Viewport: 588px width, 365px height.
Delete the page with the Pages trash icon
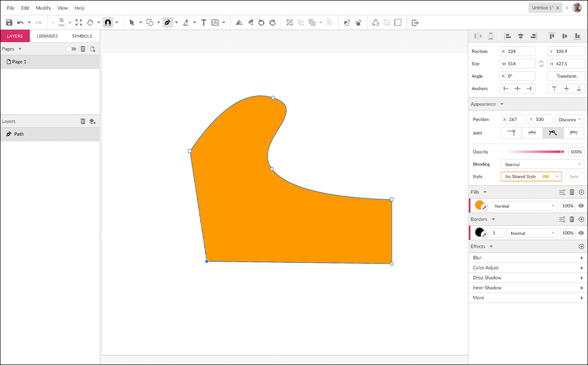(83, 49)
